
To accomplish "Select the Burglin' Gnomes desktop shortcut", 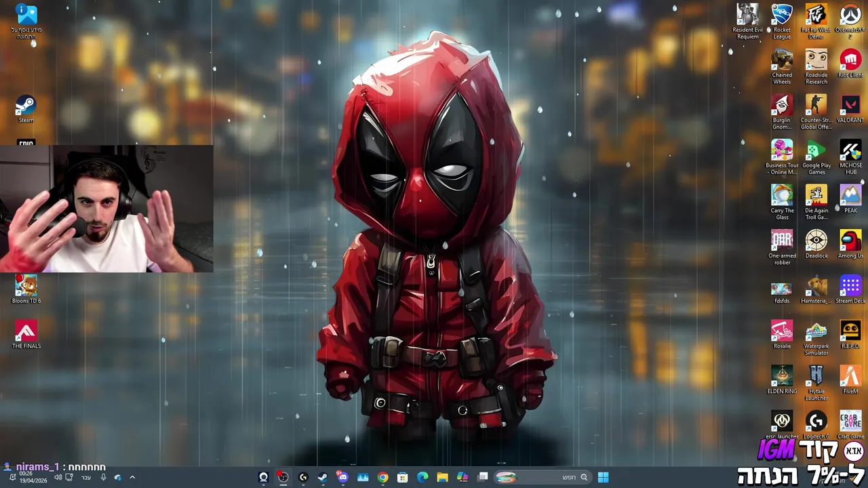I will point(782,112).
